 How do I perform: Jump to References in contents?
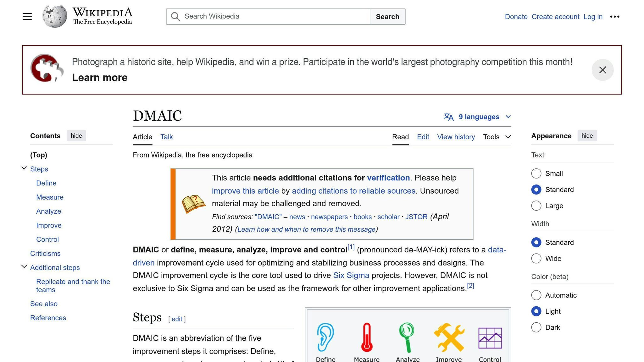pos(48,318)
